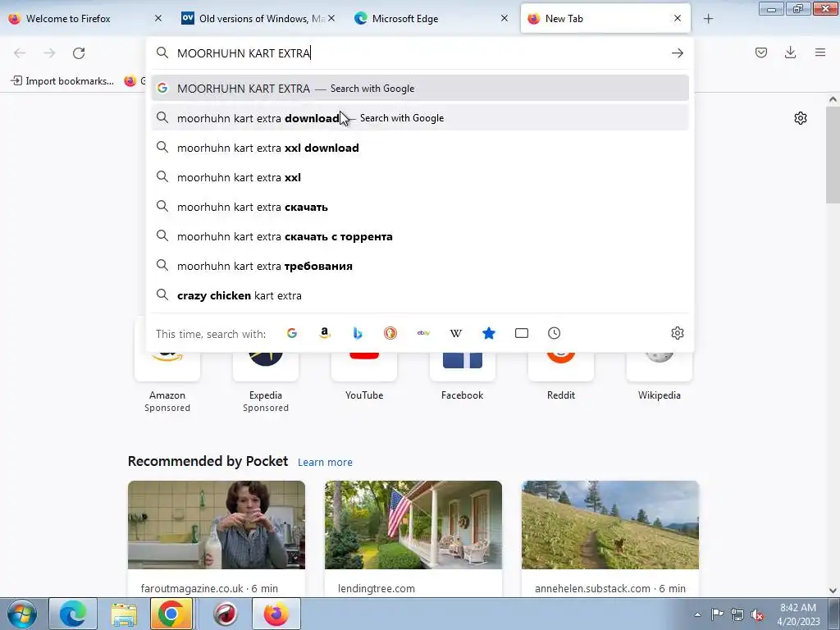Click the Forward navigation arrow

coord(49,52)
